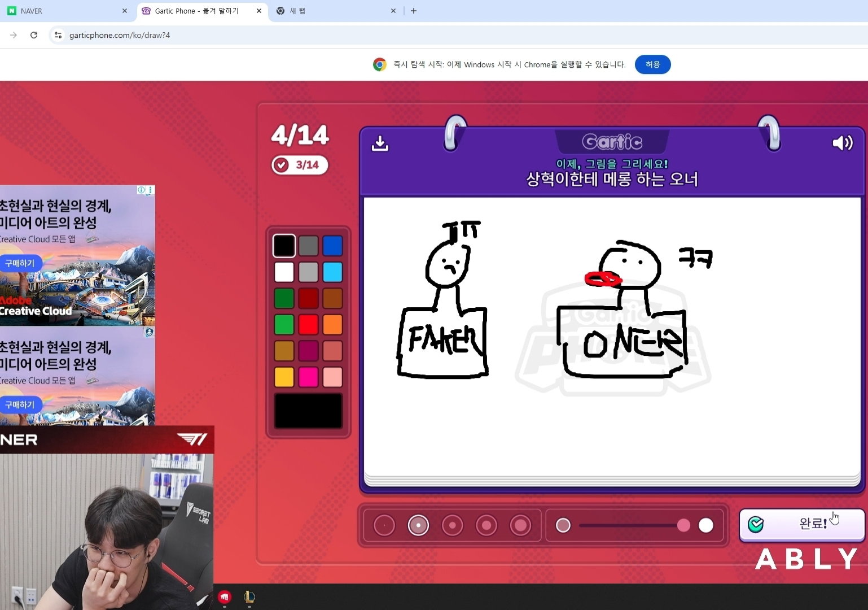The height and width of the screenshot is (610, 868).
Task: Open the Riot client taskbar icon
Action: point(225,597)
